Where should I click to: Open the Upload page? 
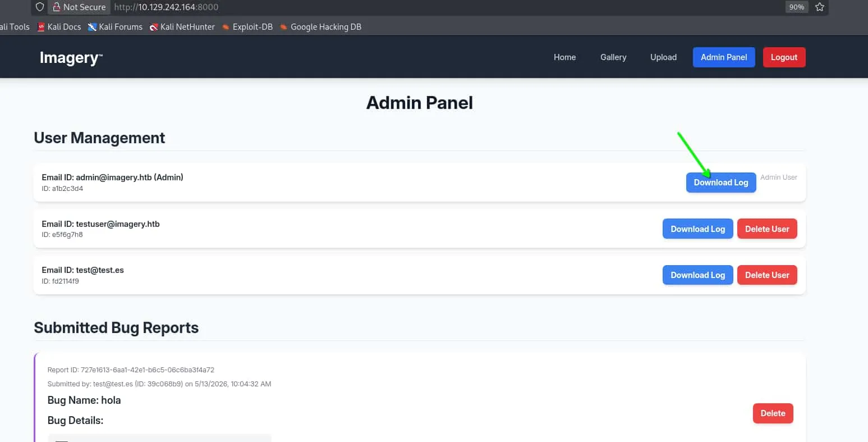tap(663, 57)
